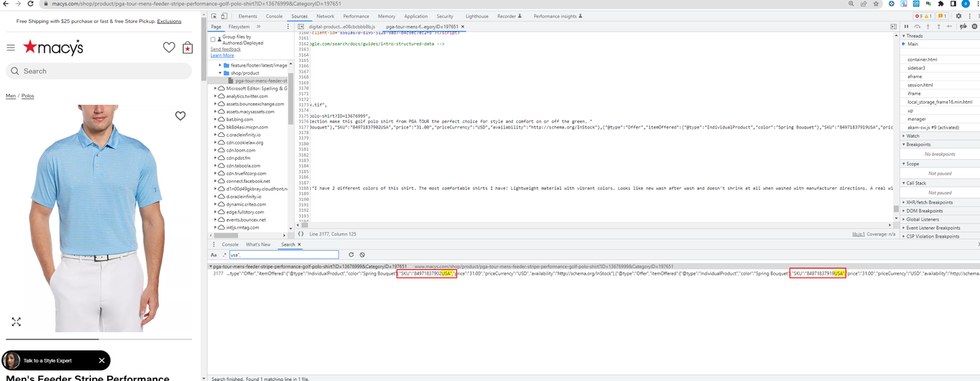Activate DevTools inspect element picker
The height and width of the screenshot is (381, 980).
[x=214, y=16]
